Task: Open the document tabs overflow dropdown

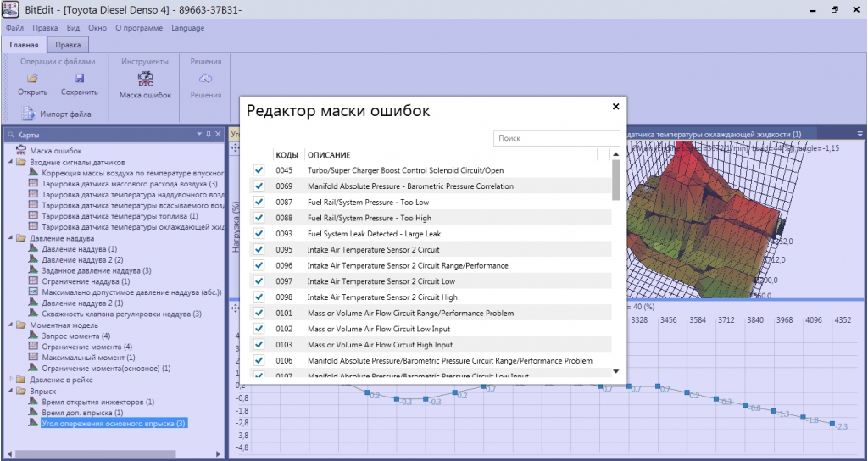Action: click(860, 134)
